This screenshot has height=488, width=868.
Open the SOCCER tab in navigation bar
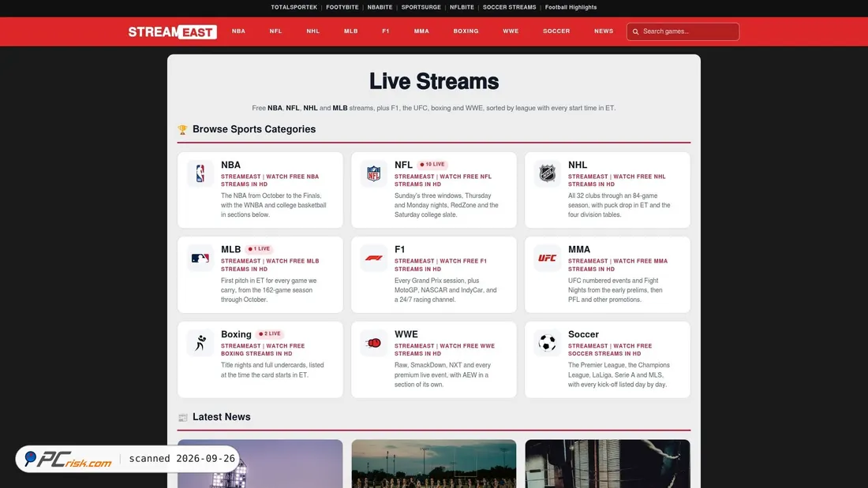coord(556,31)
